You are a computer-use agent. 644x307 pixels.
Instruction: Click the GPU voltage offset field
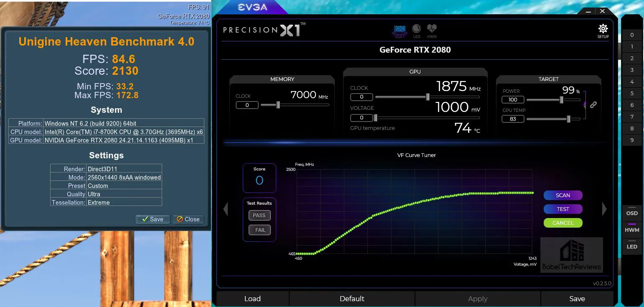[x=361, y=118]
